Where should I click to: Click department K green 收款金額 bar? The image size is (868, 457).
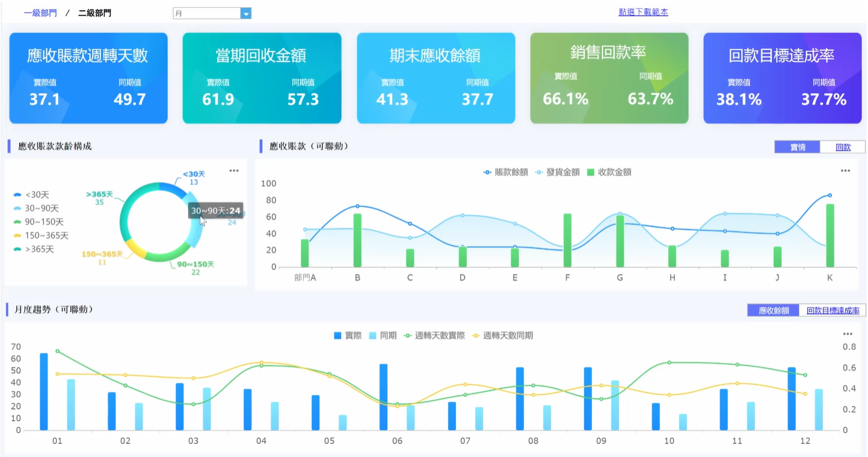[x=830, y=235]
